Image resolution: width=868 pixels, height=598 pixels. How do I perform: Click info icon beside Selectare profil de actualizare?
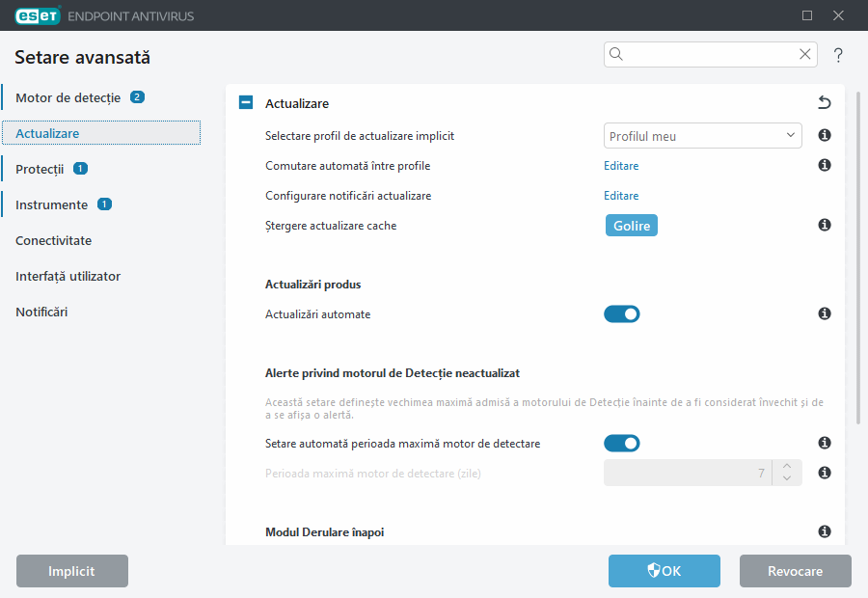(x=825, y=136)
